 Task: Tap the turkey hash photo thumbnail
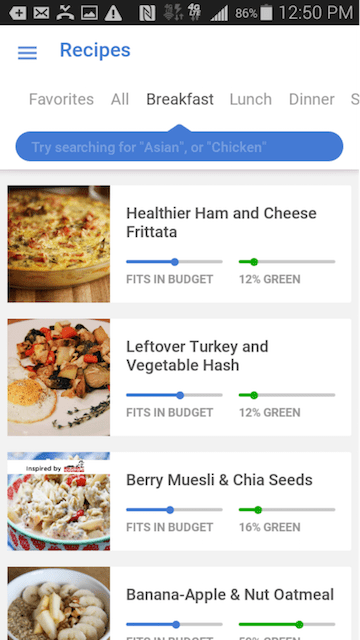(59, 377)
